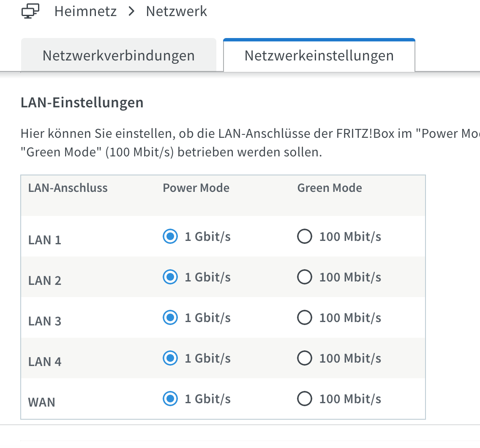Switch to the Netzwerkverbindungen tab
Image resolution: width=480 pixels, height=448 pixels.
click(118, 55)
